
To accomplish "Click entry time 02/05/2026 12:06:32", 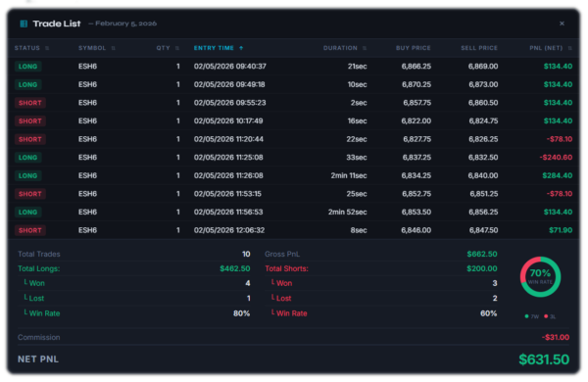I will click(x=229, y=230).
